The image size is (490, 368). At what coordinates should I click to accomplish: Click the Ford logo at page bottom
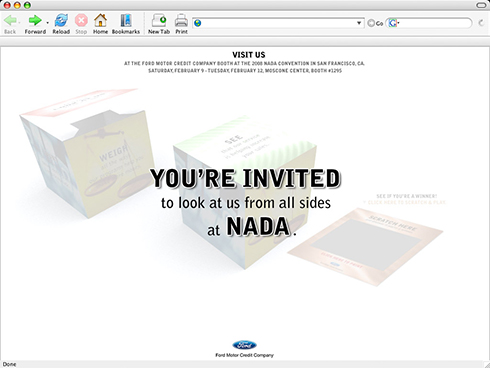[x=244, y=345]
